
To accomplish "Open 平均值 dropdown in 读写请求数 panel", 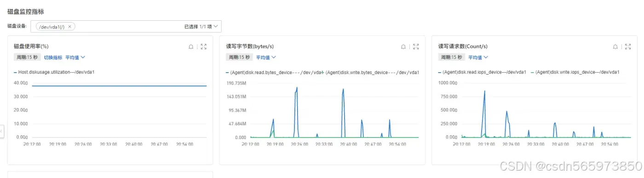I will click(478, 57).
